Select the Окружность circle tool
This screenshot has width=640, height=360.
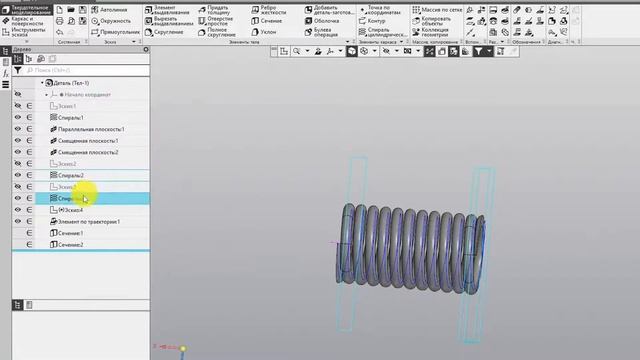coord(111,21)
